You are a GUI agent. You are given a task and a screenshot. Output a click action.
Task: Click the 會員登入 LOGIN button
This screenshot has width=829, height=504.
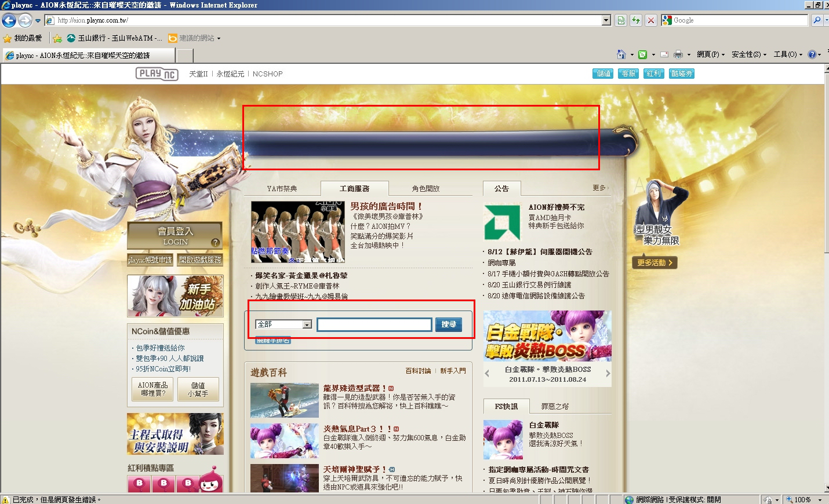(175, 236)
